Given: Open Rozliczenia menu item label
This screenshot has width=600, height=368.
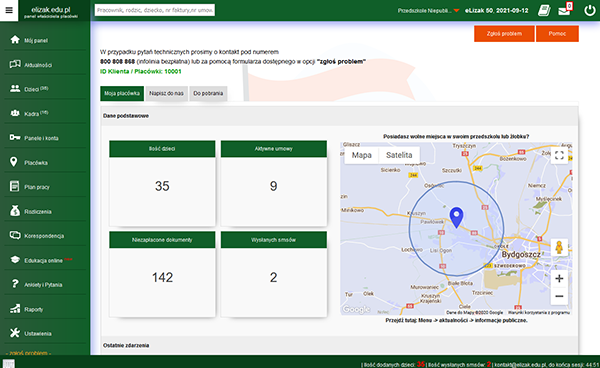Looking at the screenshot, I should point(38,212).
